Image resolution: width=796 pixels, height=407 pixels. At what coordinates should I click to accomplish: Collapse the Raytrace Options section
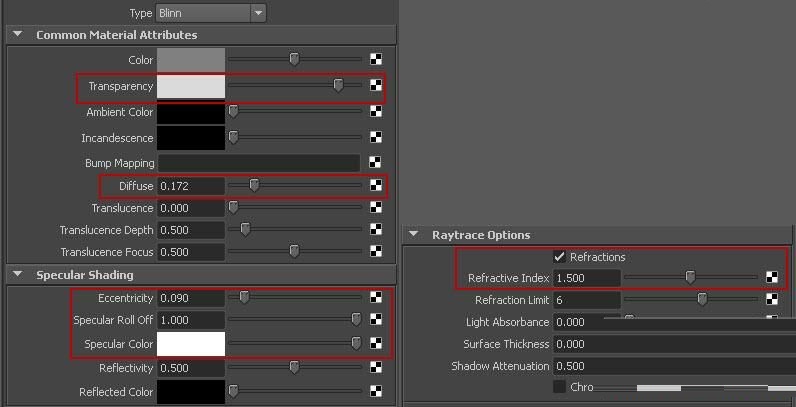[x=414, y=234]
